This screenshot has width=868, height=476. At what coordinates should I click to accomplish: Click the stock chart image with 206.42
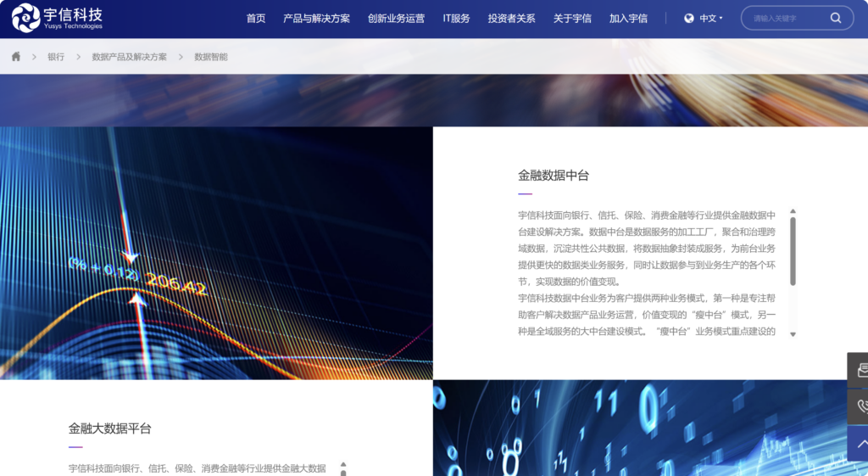coord(216,253)
